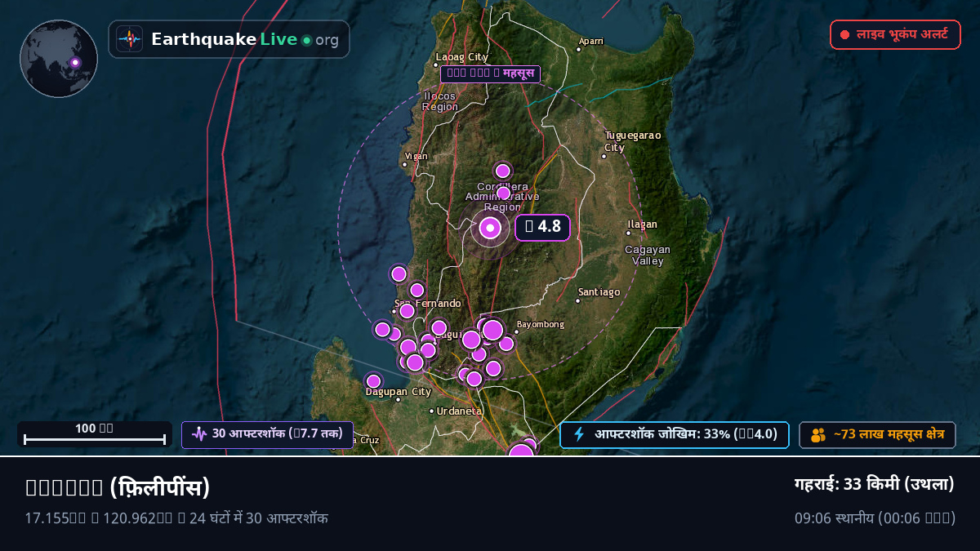Open the EarthquakeLive.org brand link
The height and width of the screenshot is (551, 980).
pyautogui.click(x=229, y=39)
